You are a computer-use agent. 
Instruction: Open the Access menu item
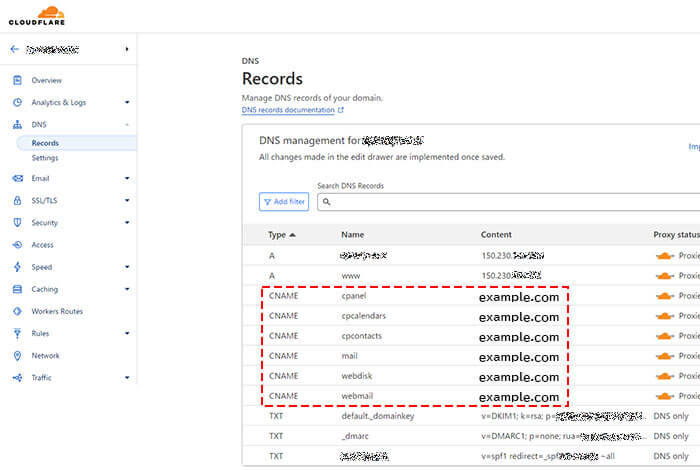click(x=42, y=245)
